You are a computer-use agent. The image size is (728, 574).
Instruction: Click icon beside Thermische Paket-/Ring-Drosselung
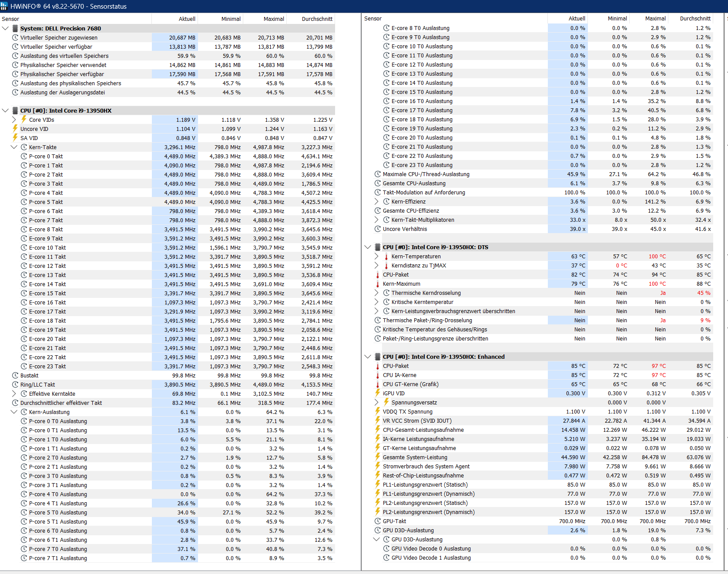coord(378,320)
